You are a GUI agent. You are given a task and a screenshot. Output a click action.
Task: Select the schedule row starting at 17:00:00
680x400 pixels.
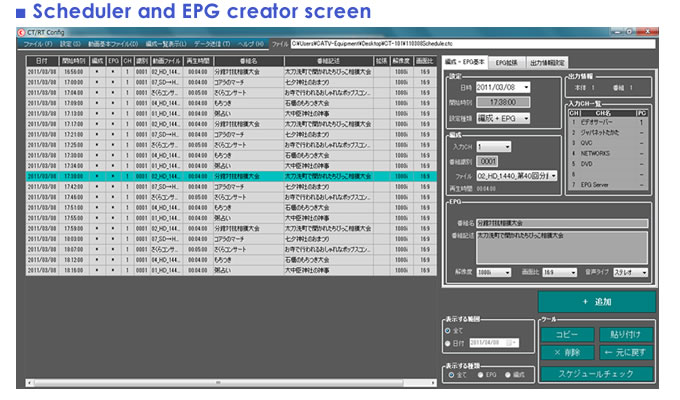point(231,82)
